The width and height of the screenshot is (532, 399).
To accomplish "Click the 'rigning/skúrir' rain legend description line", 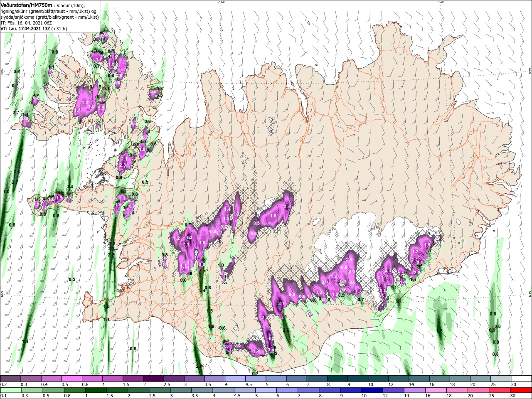I will [49, 11].
